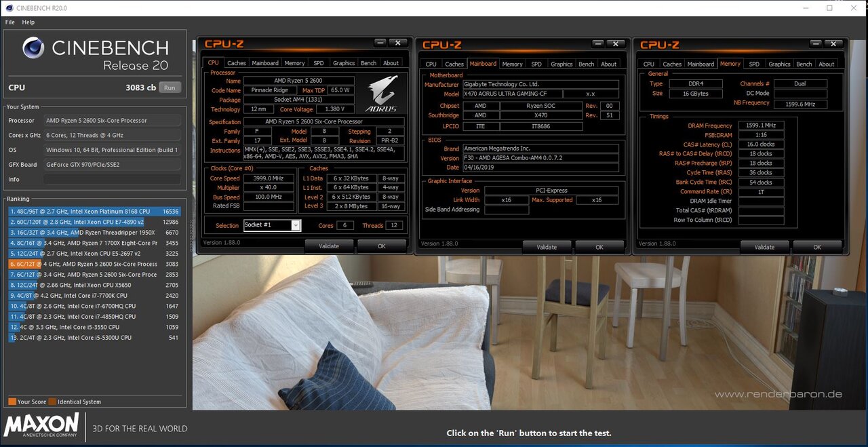The height and width of the screenshot is (447, 868).
Task: Open About tab in CPU-Z Memory window
Action: pos(827,64)
